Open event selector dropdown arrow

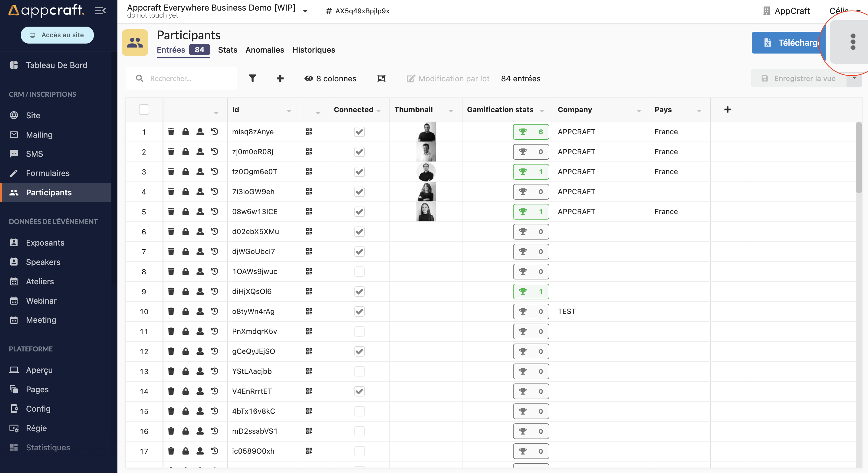[305, 11]
